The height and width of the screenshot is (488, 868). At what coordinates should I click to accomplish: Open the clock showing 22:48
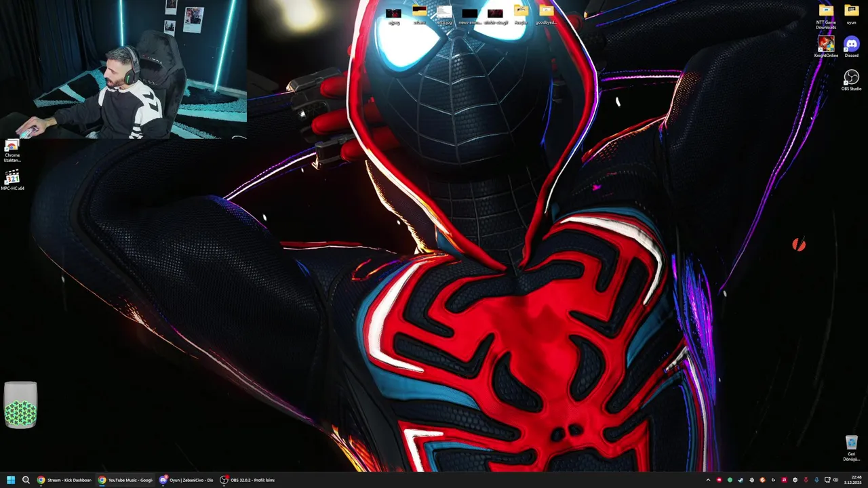click(x=852, y=480)
